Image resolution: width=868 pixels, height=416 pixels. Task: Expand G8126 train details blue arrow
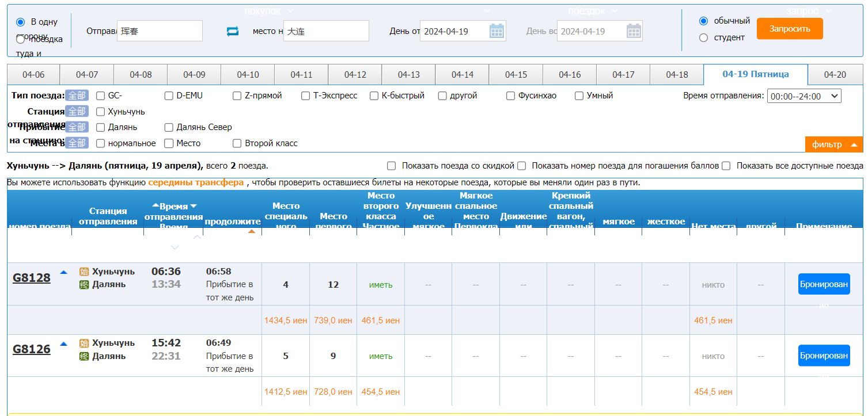click(64, 344)
